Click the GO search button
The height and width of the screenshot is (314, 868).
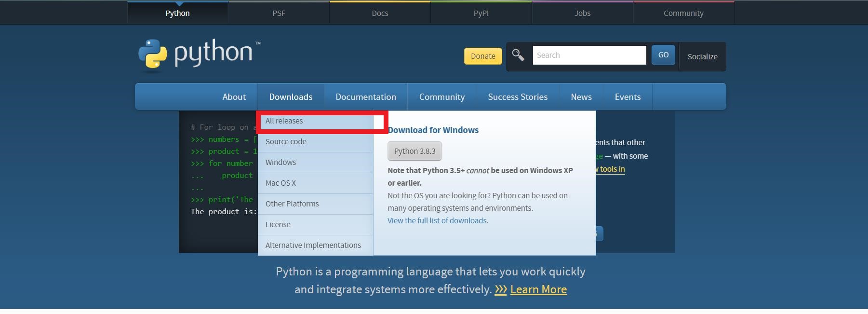[x=663, y=55]
